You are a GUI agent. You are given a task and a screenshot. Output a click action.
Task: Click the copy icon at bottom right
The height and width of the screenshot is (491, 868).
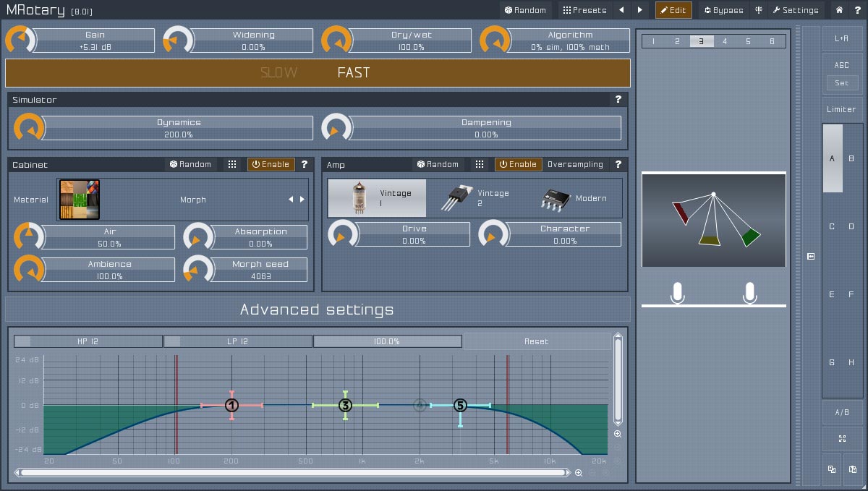[x=832, y=469]
